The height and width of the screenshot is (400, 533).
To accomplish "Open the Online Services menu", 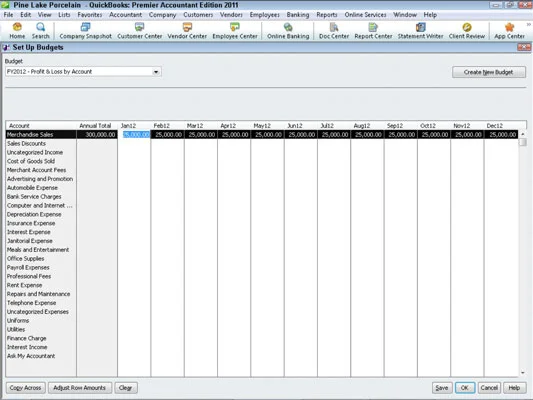I will click(x=365, y=15).
